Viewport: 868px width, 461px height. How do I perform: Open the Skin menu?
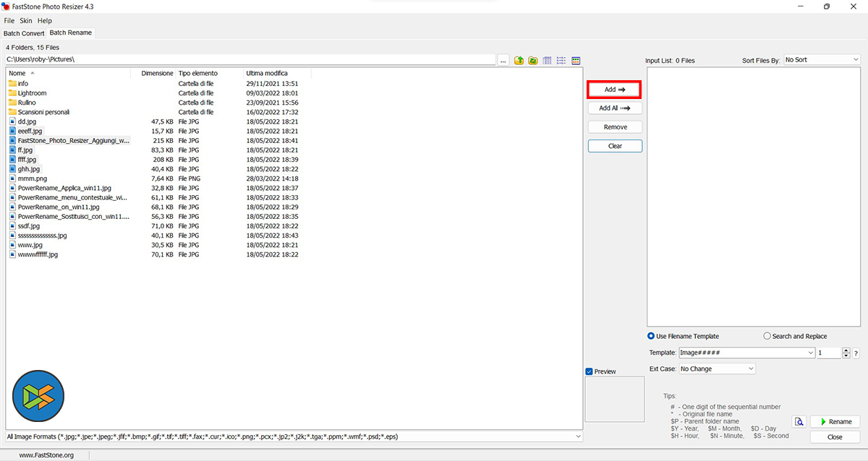coord(25,21)
